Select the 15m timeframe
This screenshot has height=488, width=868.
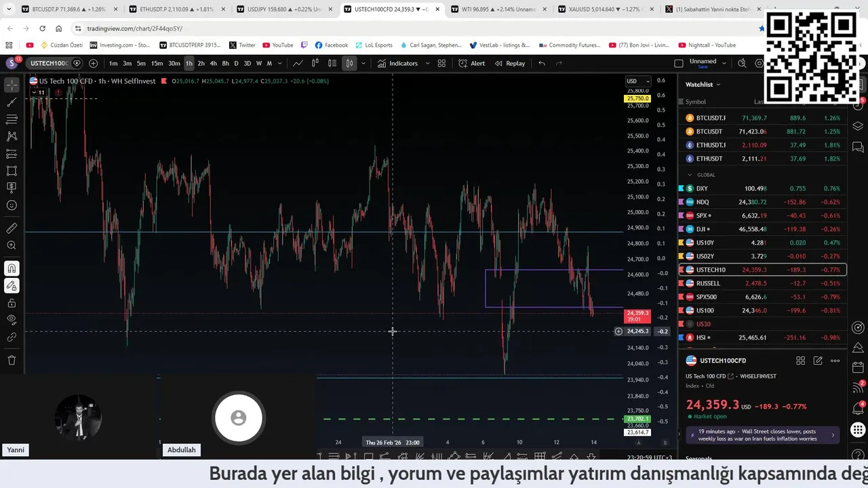pos(157,63)
